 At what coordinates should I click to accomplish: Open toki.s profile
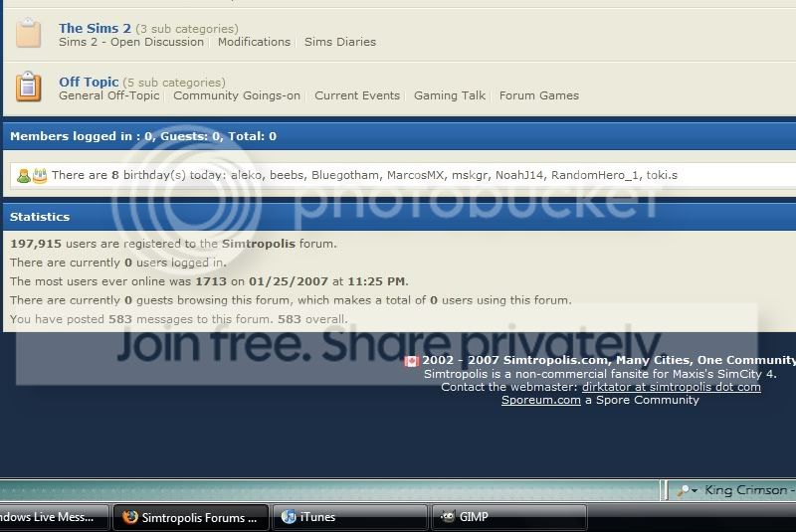click(662, 175)
